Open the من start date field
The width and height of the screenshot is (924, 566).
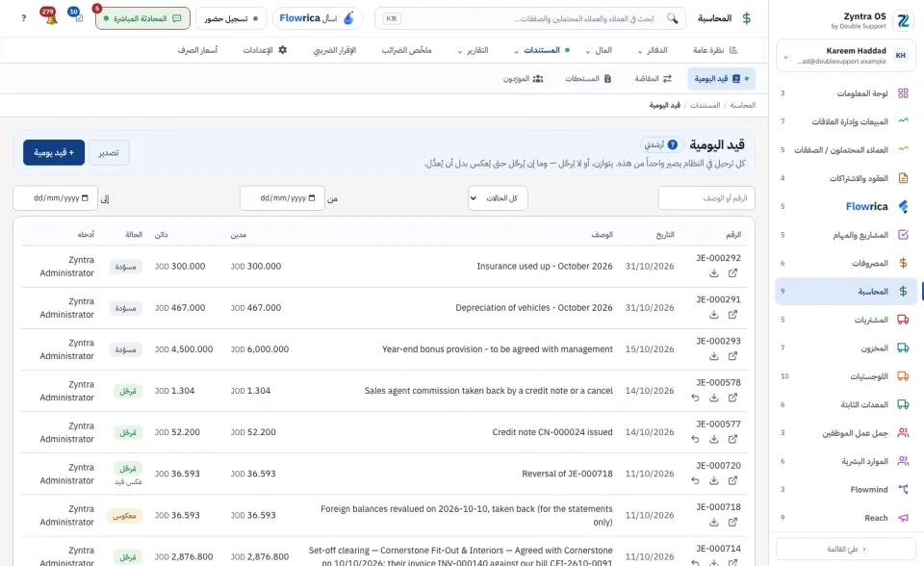282,198
